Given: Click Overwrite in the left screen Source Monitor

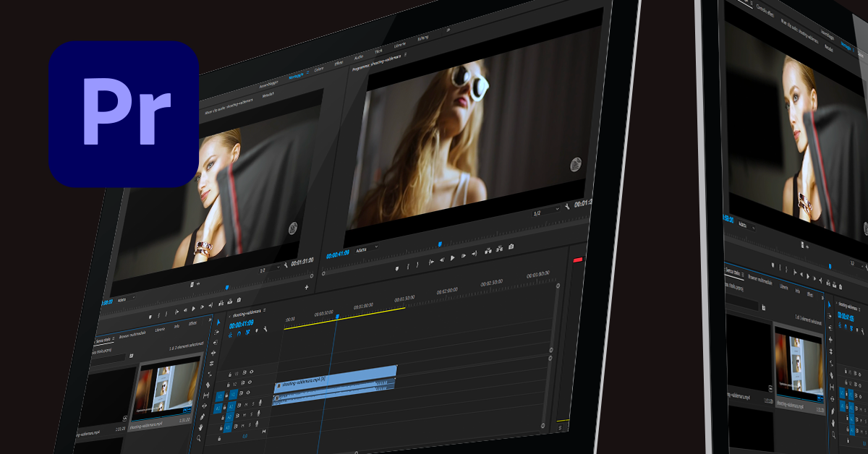Looking at the screenshot, I should (x=229, y=301).
